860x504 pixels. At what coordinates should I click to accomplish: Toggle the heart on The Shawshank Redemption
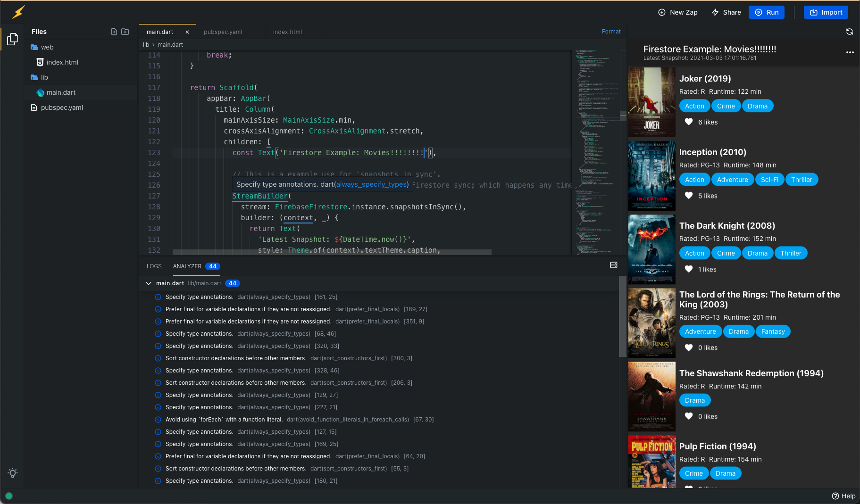(x=689, y=416)
